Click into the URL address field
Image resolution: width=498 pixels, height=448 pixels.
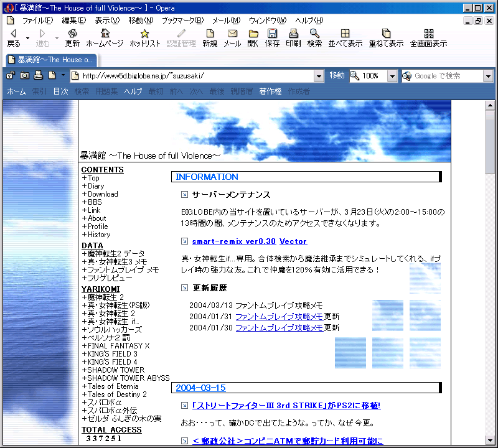point(192,76)
